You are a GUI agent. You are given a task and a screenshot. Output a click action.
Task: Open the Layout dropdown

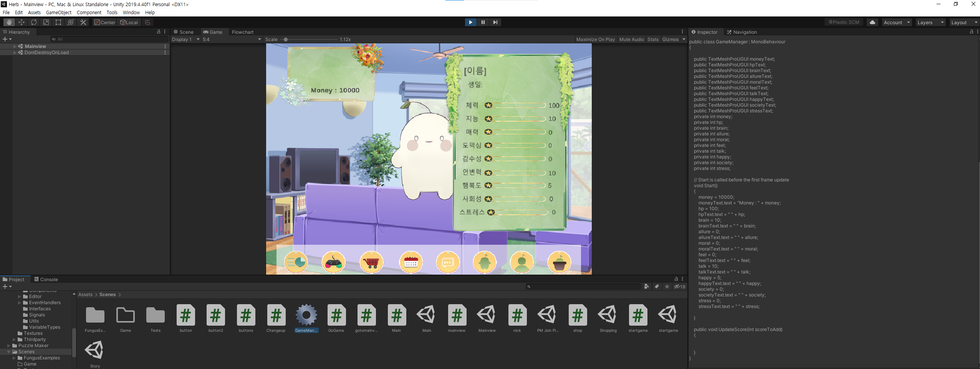(x=963, y=22)
